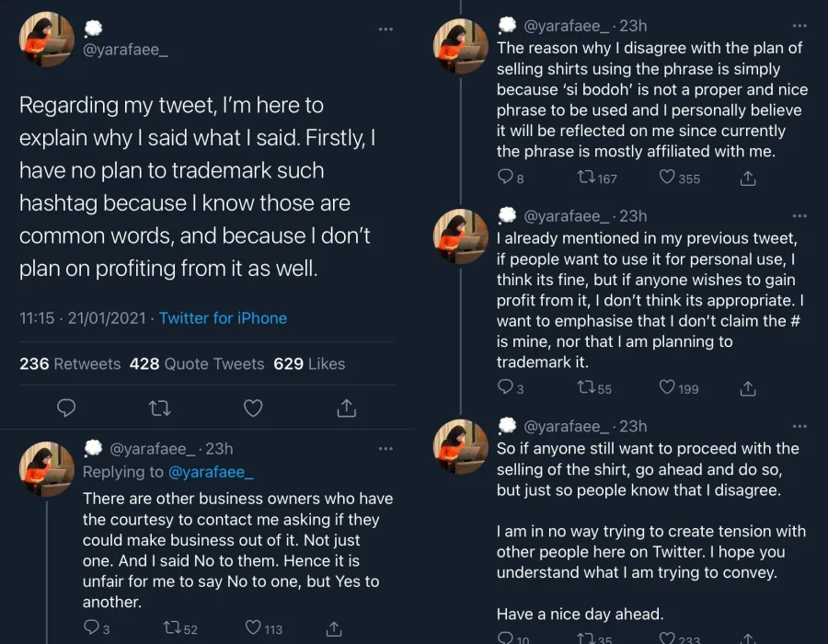Expand options for 'previous tweet' post
The width and height of the screenshot is (828, 644).
(x=799, y=216)
